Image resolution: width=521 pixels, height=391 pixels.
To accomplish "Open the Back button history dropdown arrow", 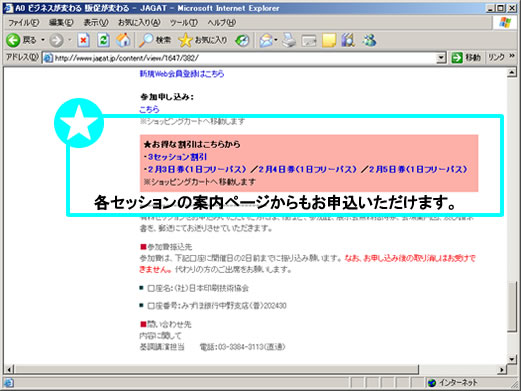I will point(43,40).
